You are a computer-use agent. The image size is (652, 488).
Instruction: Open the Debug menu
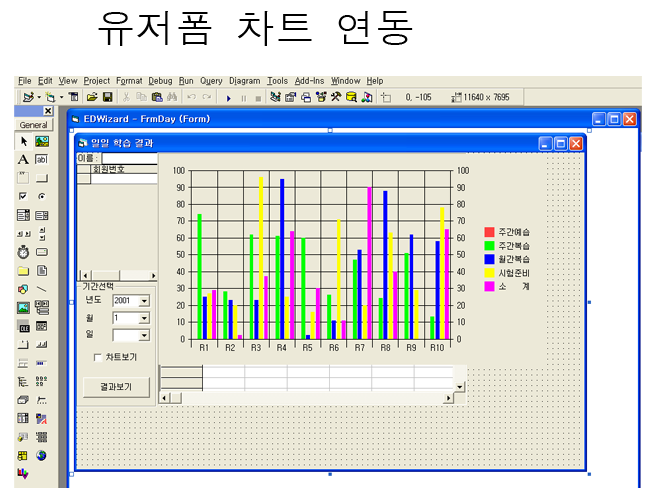160,81
